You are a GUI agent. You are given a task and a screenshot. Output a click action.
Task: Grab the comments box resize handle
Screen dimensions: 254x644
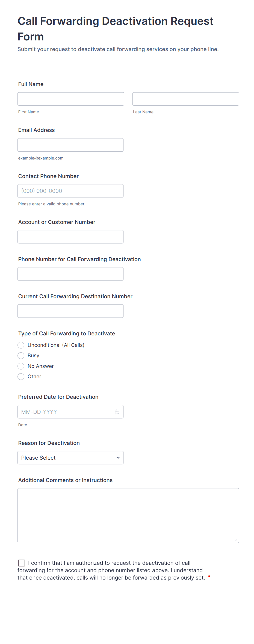[x=236, y=540]
